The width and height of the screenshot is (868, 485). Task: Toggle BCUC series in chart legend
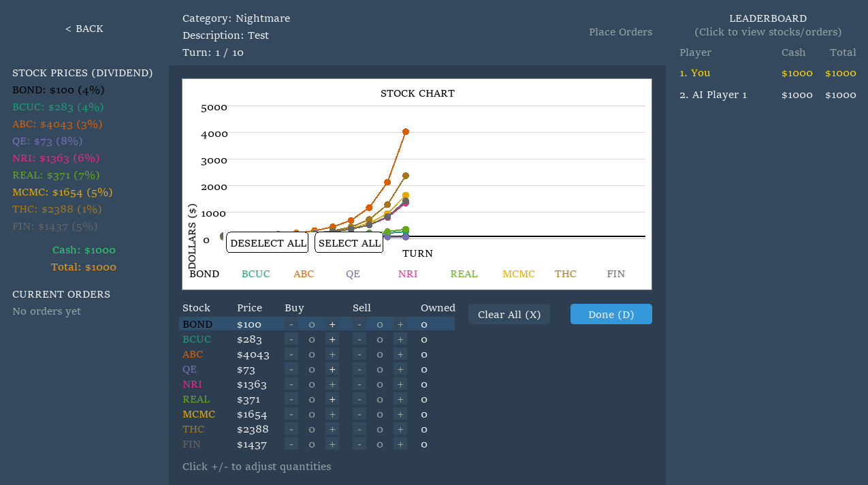(x=256, y=274)
